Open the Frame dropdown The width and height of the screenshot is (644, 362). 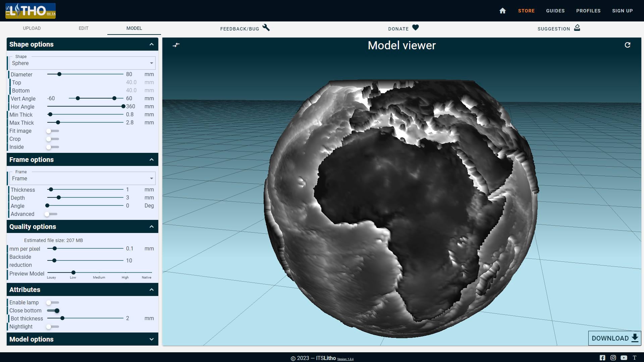[82, 178]
